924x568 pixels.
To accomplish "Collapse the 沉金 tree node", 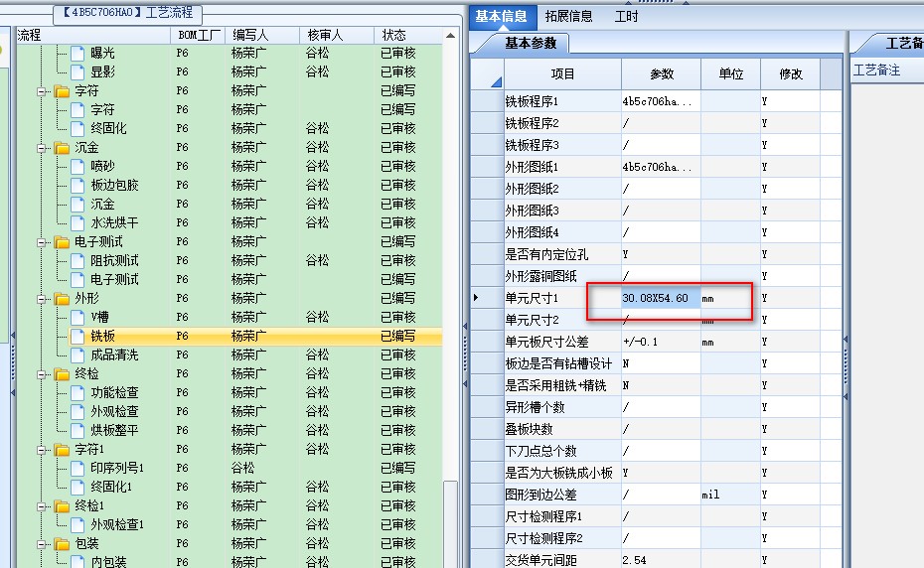I will pyautogui.click(x=42, y=148).
